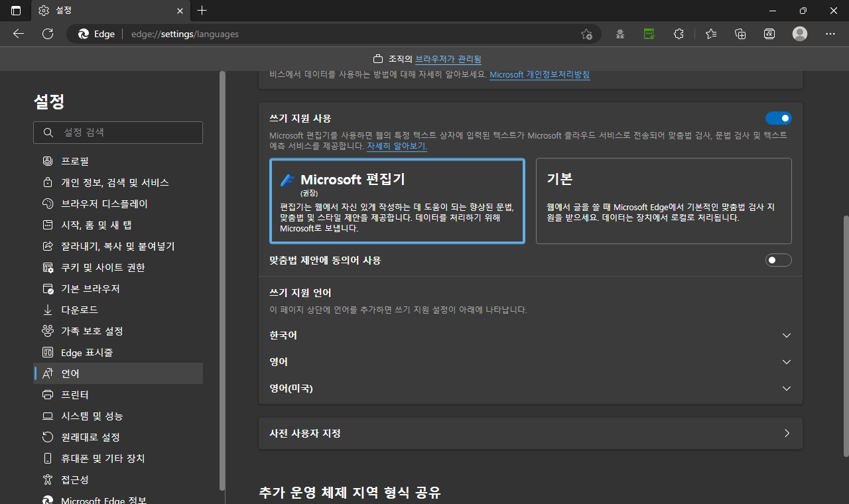The image size is (849, 504).
Task: Click 추가 운영 체제 지역 형식 공유 heading
Action: (350, 493)
